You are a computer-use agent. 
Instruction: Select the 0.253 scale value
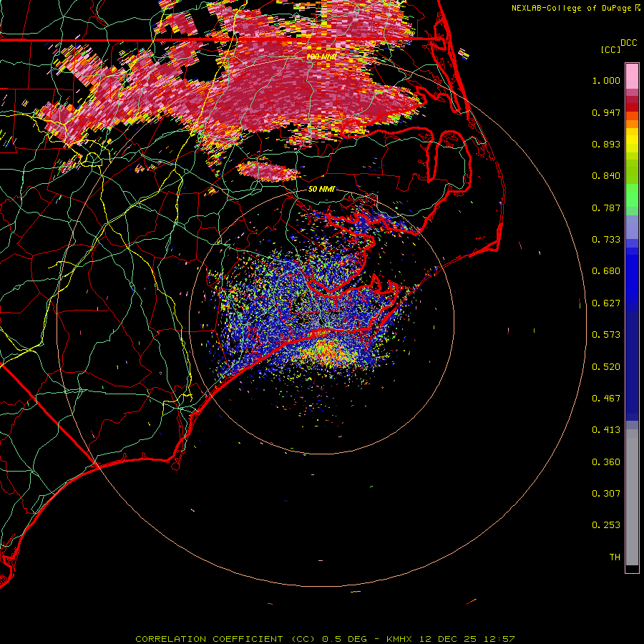(x=606, y=525)
